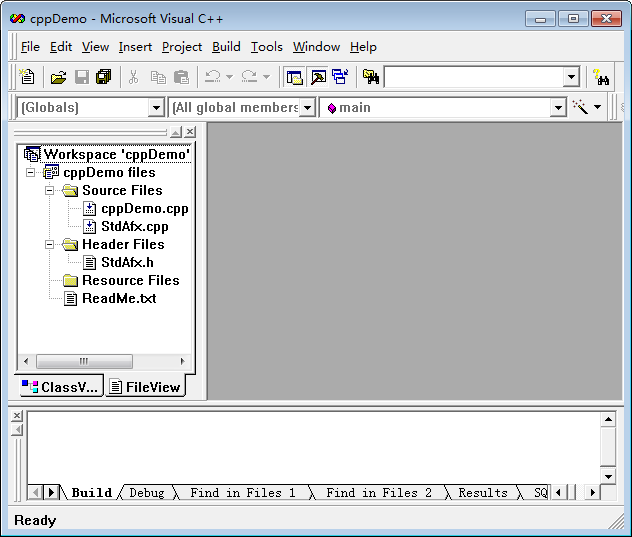
Task: Open the File menu
Action: [30, 47]
